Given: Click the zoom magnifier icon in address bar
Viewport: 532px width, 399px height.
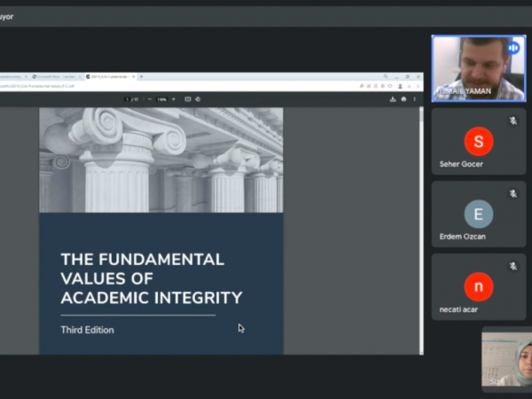Looking at the screenshot, I should [362, 87].
